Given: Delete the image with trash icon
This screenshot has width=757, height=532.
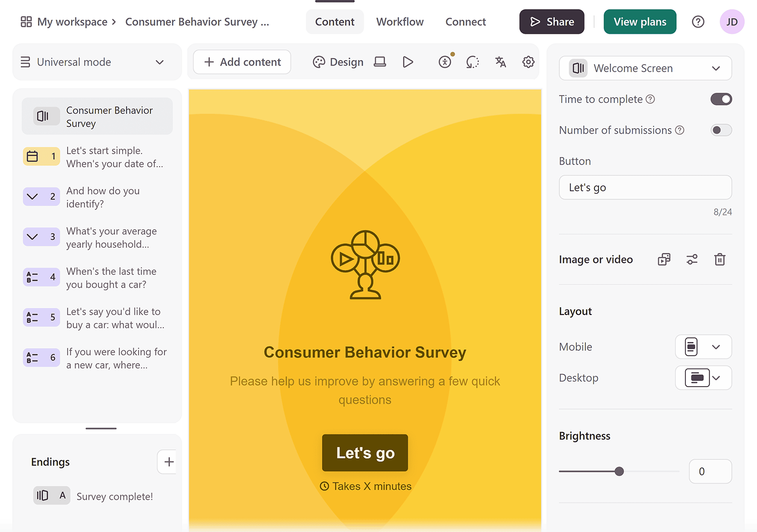Looking at the screenshot, I should 720,259.
